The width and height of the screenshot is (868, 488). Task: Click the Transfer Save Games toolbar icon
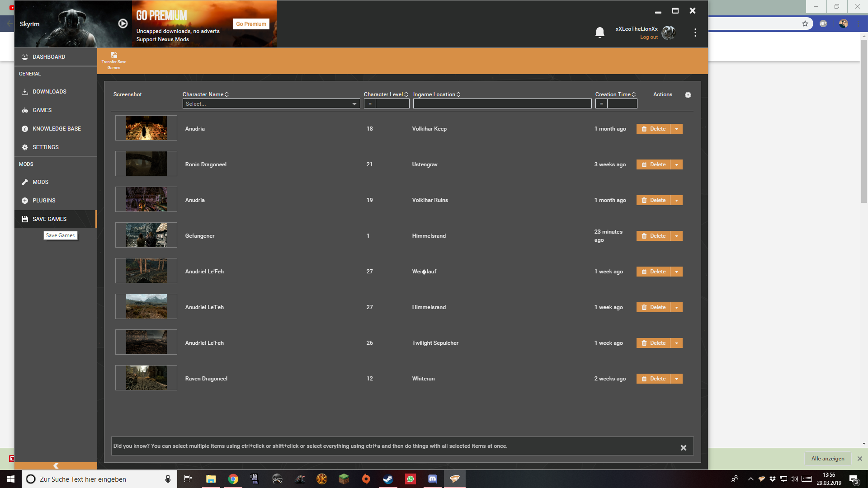coord(114,61)
